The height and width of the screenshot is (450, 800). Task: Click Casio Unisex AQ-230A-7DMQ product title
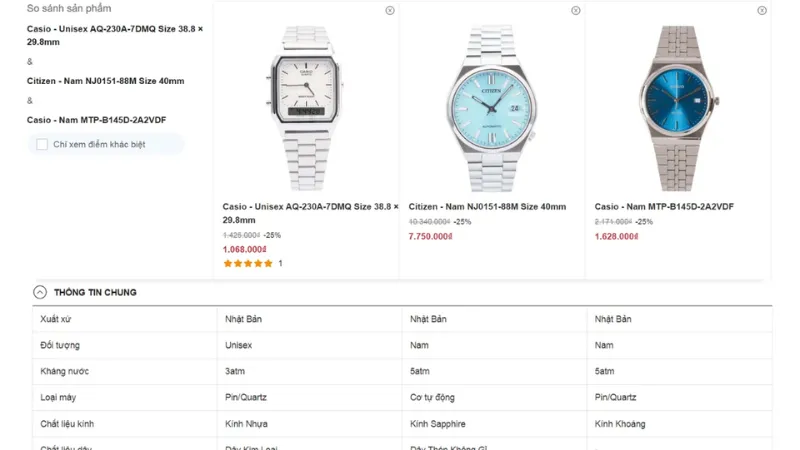(x=310, y=213)
